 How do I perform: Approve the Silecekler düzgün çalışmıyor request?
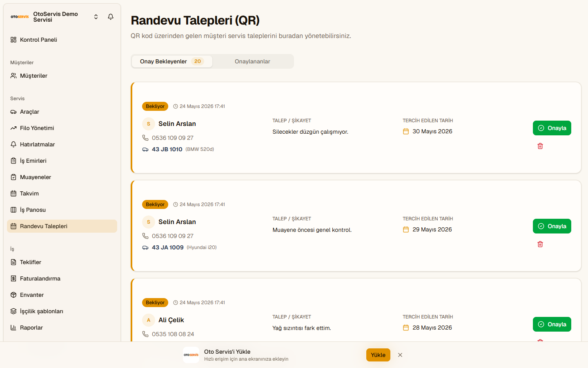[552, 128]
